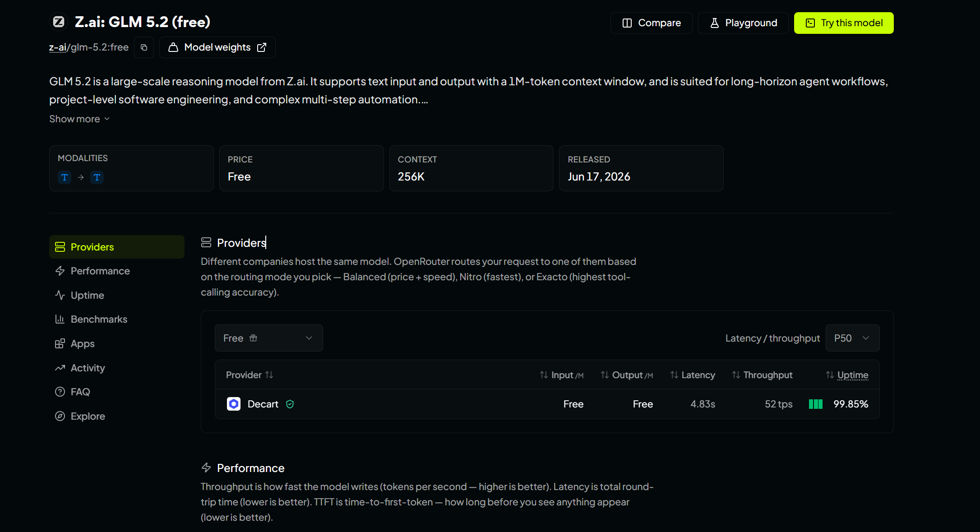Sort providers by Input price
This screenshot has width=980, height=532.
tap(562, 375)
